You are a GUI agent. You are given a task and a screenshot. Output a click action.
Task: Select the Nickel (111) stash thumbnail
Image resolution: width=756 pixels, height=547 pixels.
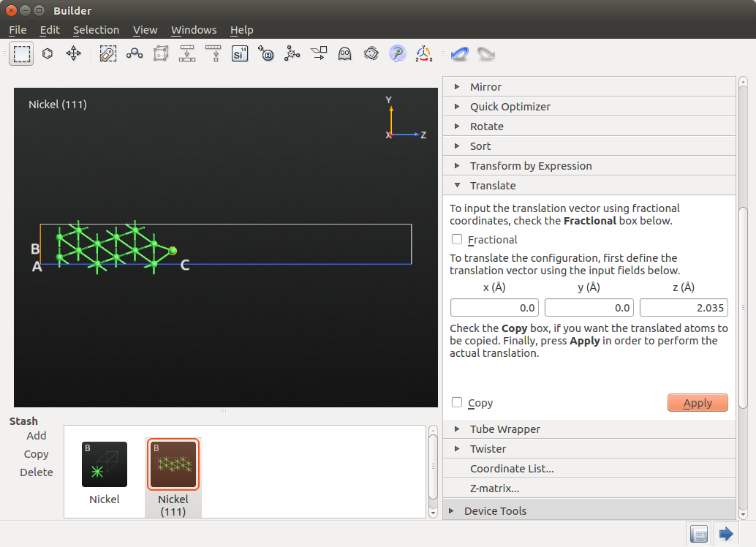(x=173, y=464)
